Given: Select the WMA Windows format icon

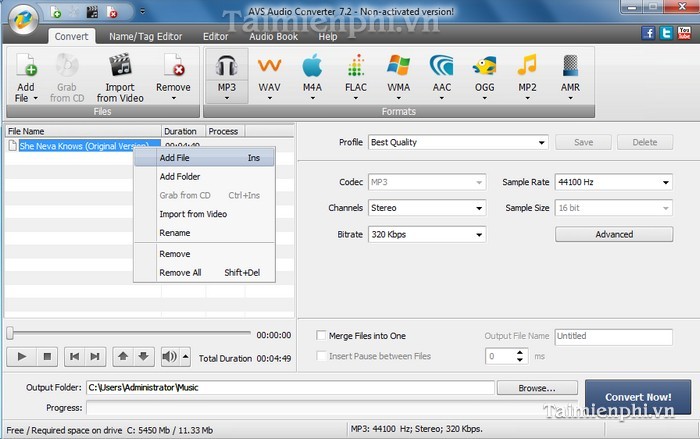Looking at the screenshot, I should (x=398, y=66).
